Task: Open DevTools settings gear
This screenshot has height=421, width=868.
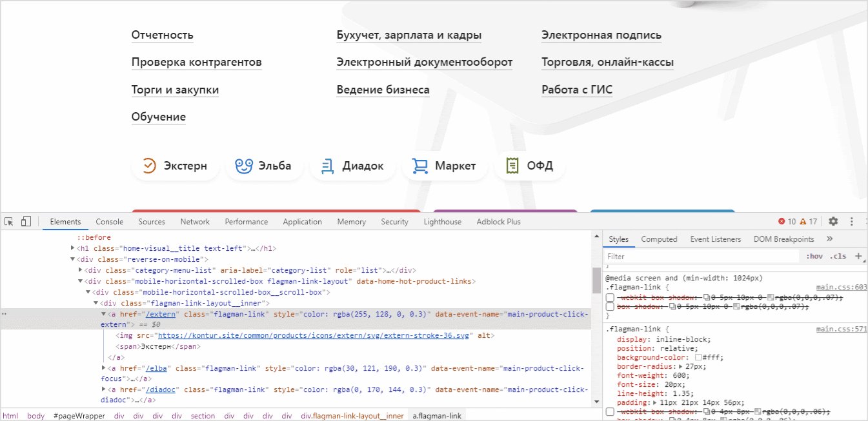Action: (833, 221)
